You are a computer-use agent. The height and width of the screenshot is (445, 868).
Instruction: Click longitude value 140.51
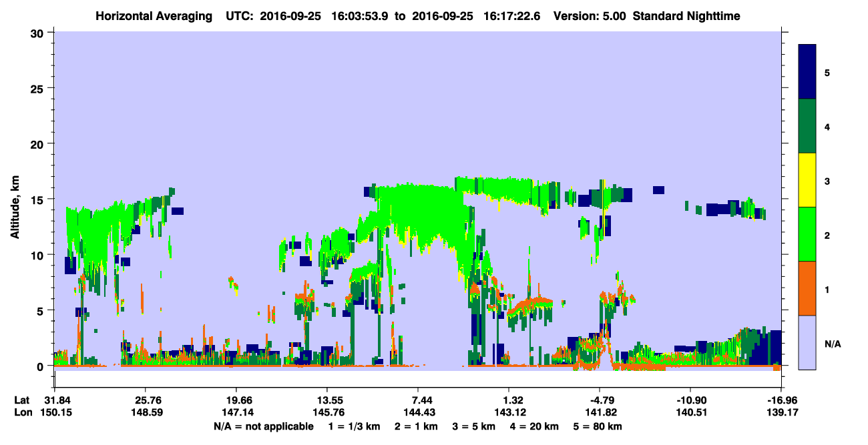690,412
